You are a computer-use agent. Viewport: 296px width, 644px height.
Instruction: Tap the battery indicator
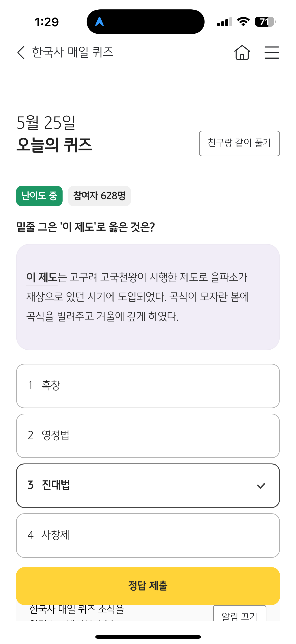pyautogui.click(x=265, y=22)
